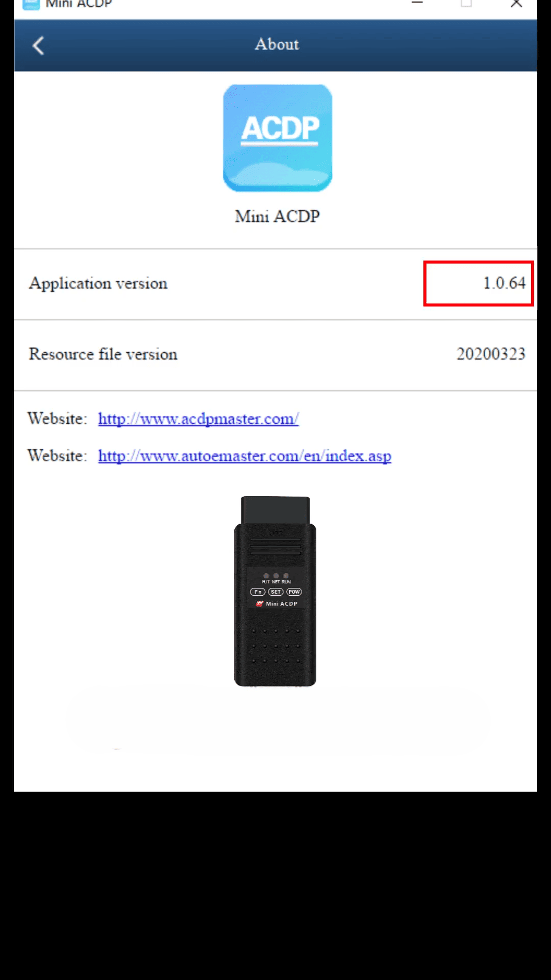Click the About header title

click(277, 44)
